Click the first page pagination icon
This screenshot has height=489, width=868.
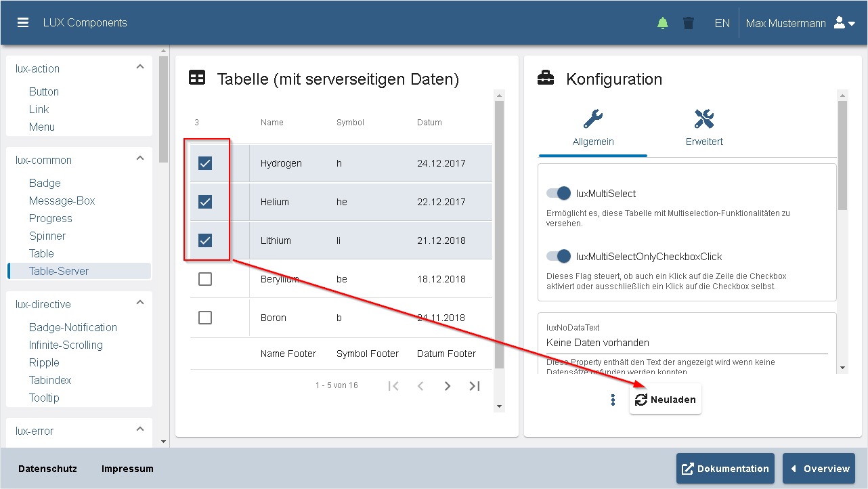[x=393, y=385]
